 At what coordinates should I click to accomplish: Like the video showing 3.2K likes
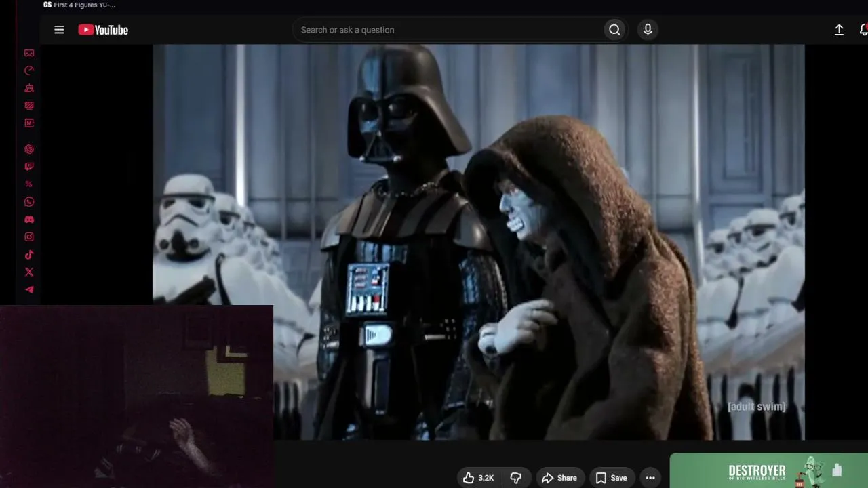[x=479, y=478]
